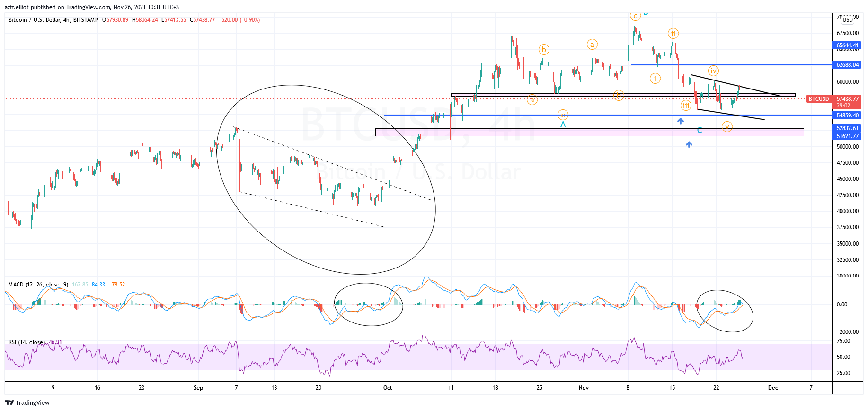Select the teal A wave label

(x=563, y=124)
